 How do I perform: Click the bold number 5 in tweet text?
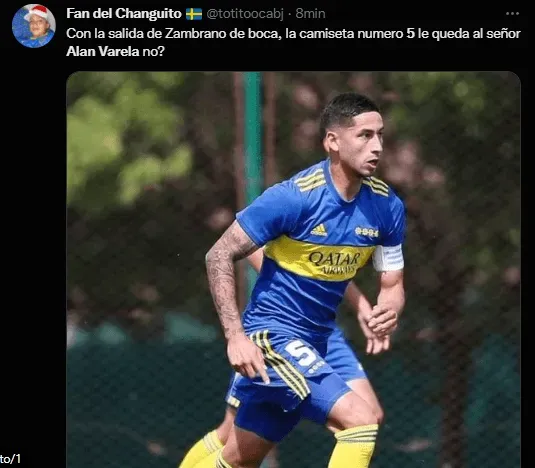410,33
